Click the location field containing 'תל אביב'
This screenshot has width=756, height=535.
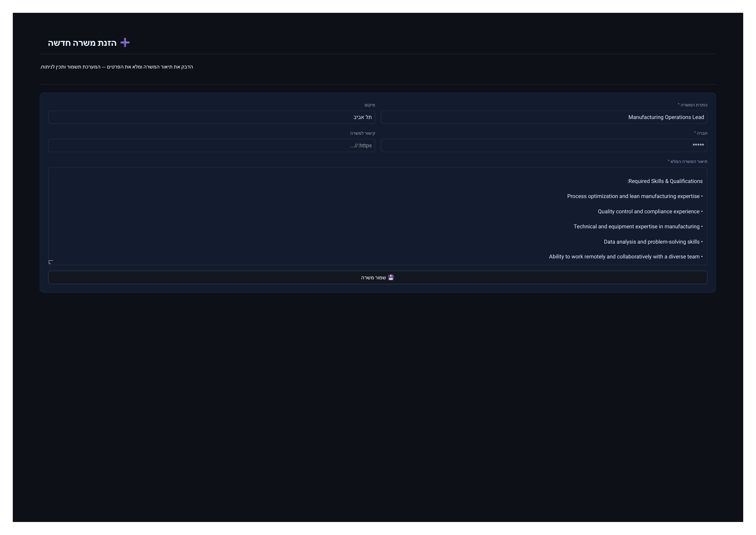(212, 117)
